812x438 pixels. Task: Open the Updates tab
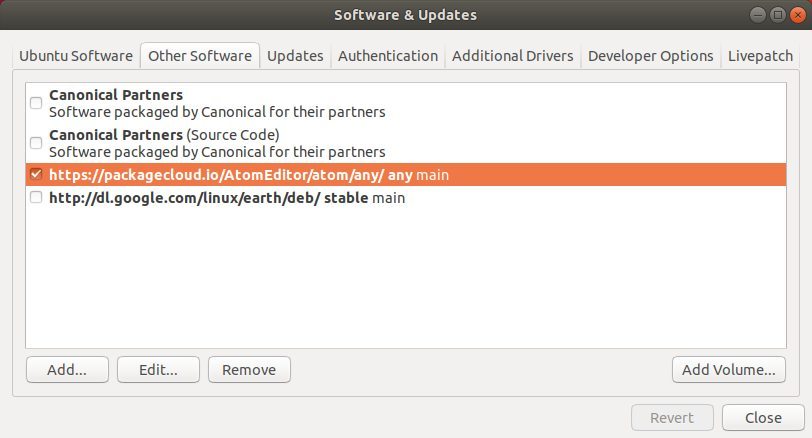(295, 55)
